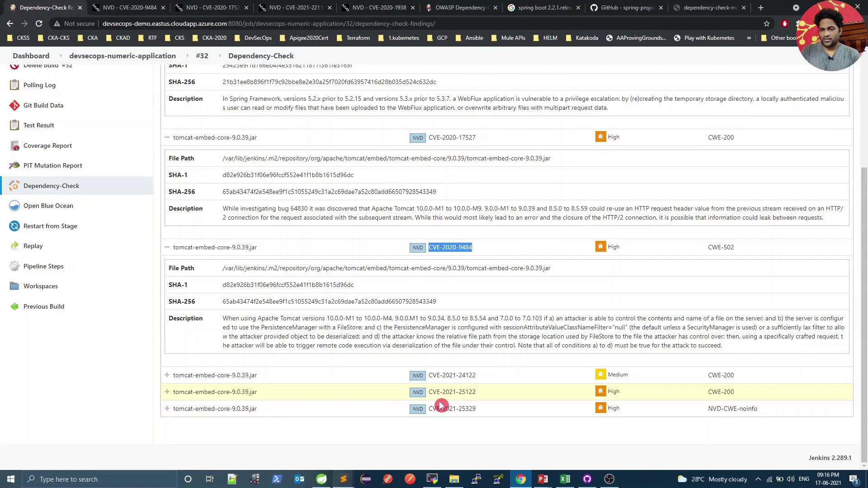Click the Previous Build arrow icon

(14, 306)
